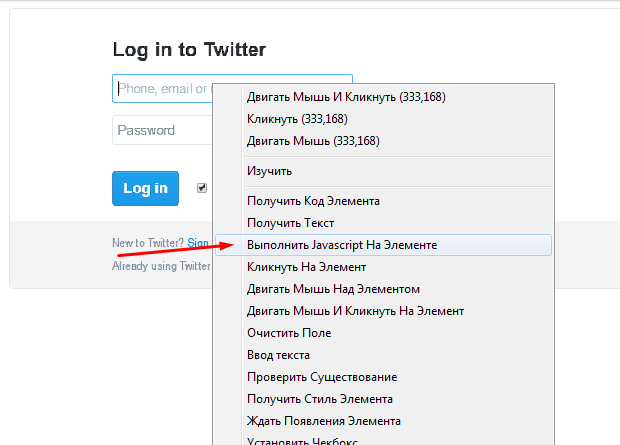Choose 'Получить Стиль Элемента'
This screenshot has height=445, width=620.
coord(383,399)
